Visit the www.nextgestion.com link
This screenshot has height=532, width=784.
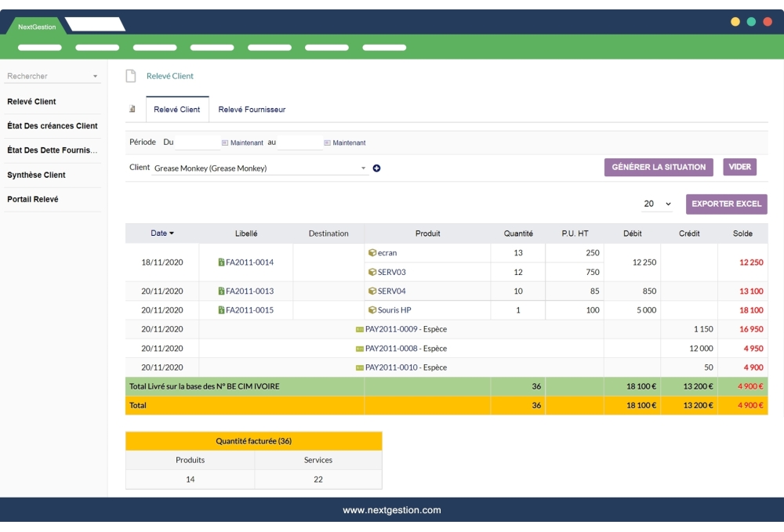(x=392, y=509)
